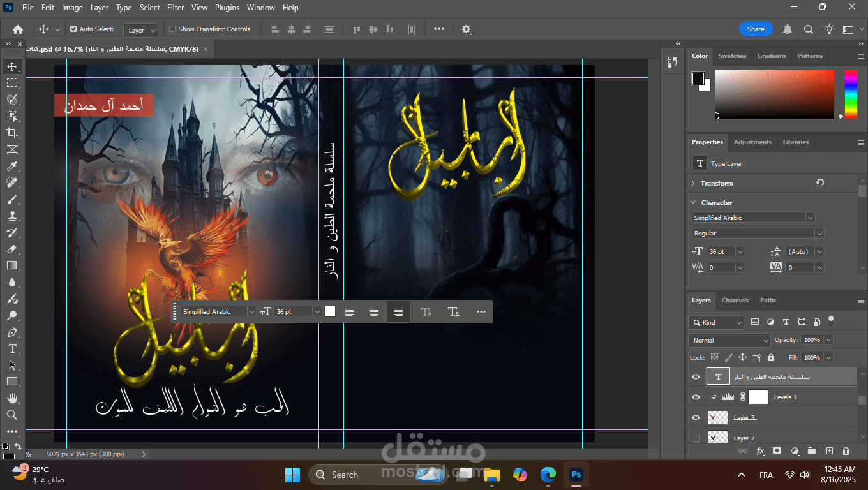Select the Rectangle shape tool

[12, 382]
